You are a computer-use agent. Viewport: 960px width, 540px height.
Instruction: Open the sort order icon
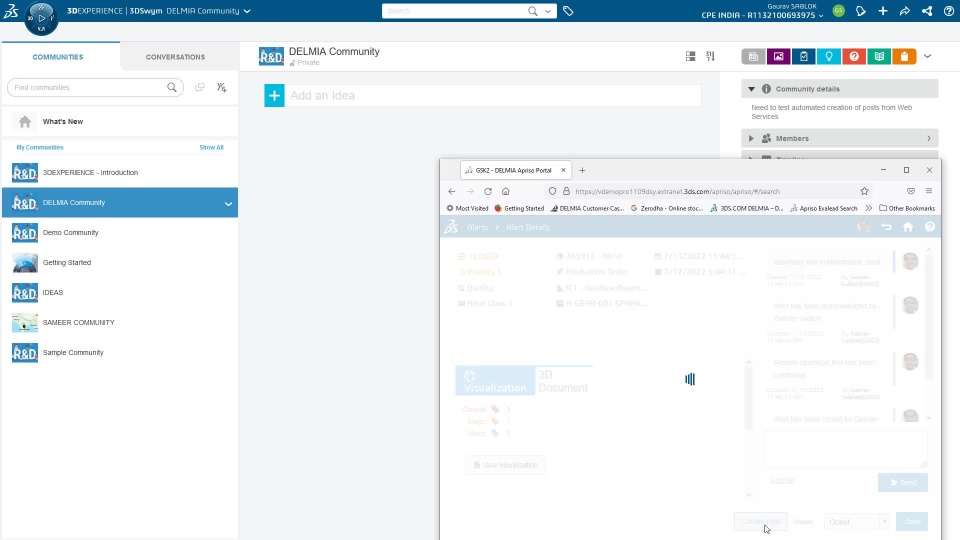710,56
